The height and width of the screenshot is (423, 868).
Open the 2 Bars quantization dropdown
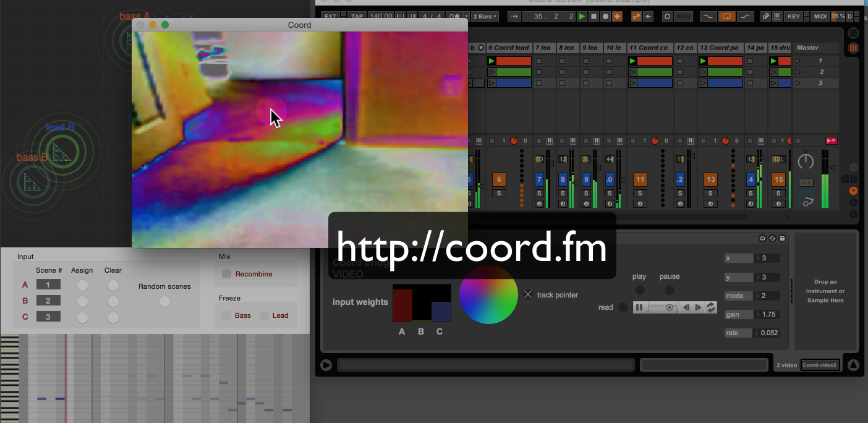[x=486, y=16]
